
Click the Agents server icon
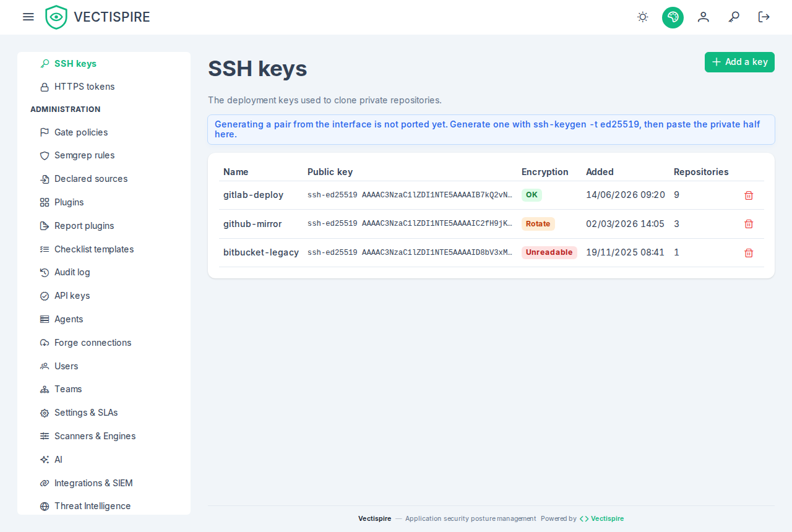(45, 319)
